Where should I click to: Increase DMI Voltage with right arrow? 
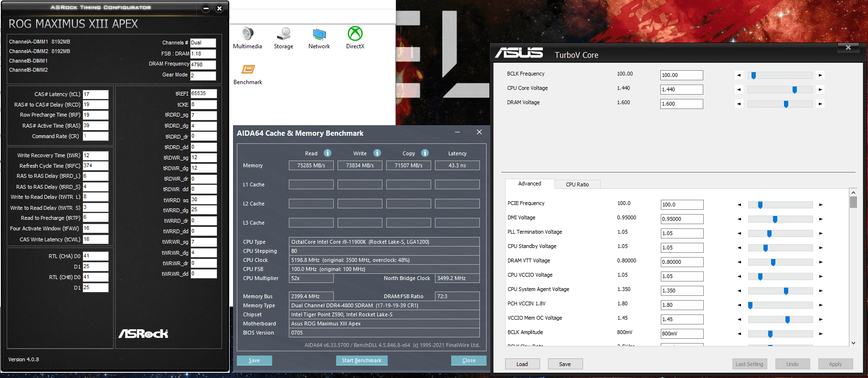click(x=821, y=219)
